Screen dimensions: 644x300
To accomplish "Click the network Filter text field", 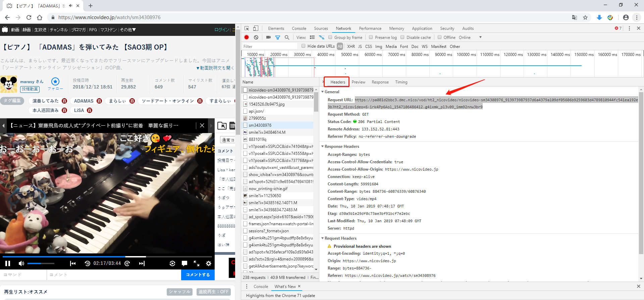I will pyautogui.click(x=270, y=46).
